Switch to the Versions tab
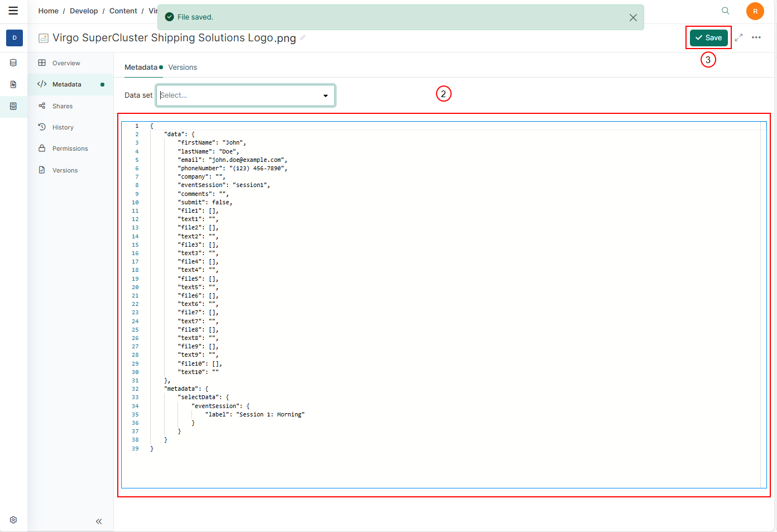 (x=183, y=68)
